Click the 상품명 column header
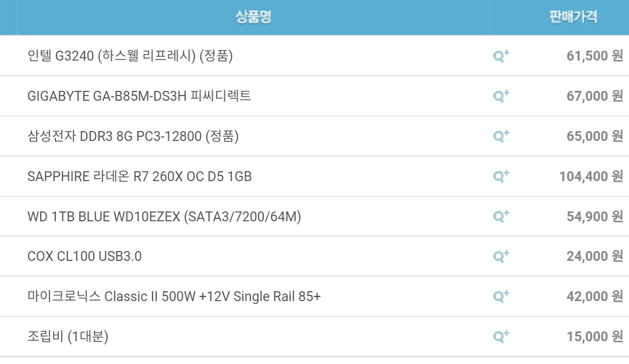 pos(253,17)
